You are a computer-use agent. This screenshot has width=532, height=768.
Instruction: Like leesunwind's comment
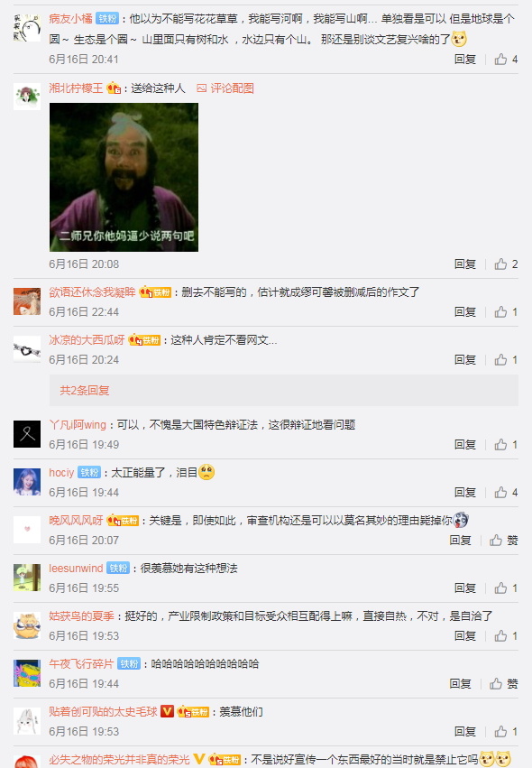click(506, 588)
